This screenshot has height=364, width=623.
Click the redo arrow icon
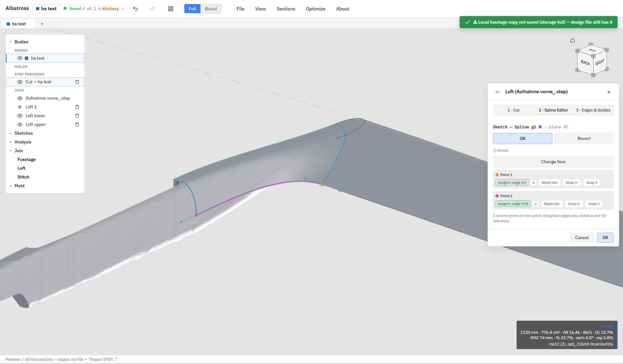pyautogui.click(x=152, y=9)
